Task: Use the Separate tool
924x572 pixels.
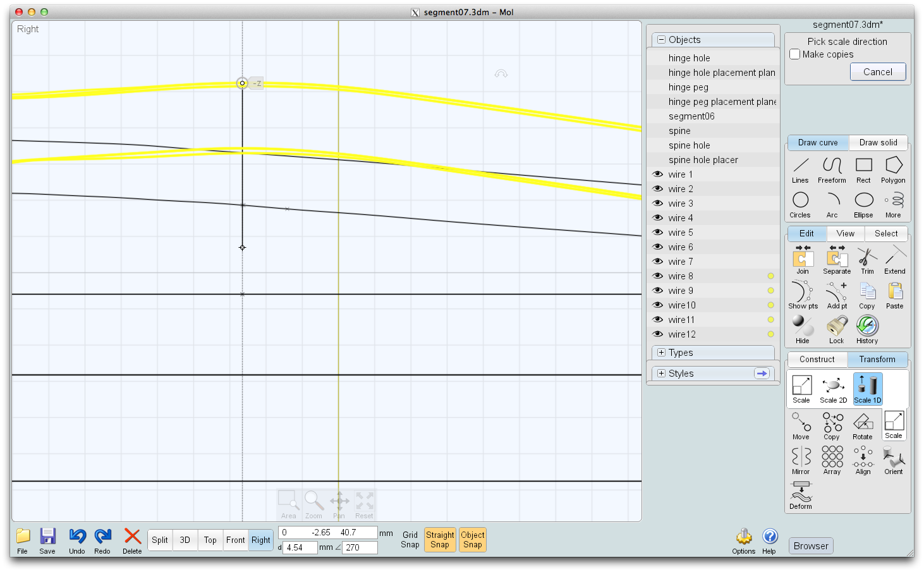Action: tap(837, 260)
